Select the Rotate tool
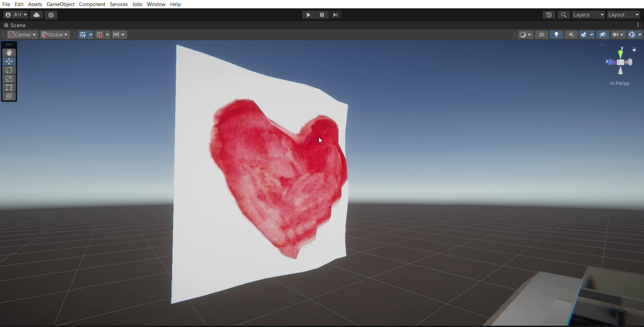644x327 pixels. 9,70
